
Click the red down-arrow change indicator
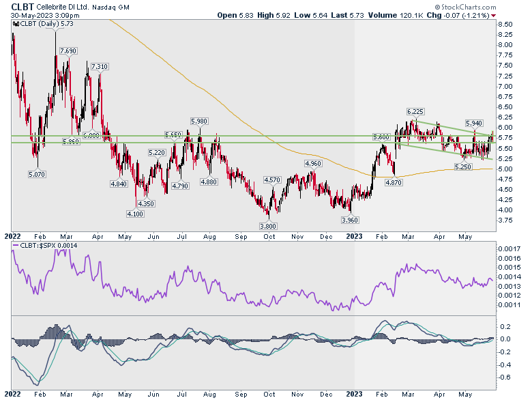click(x=493, y=16)
